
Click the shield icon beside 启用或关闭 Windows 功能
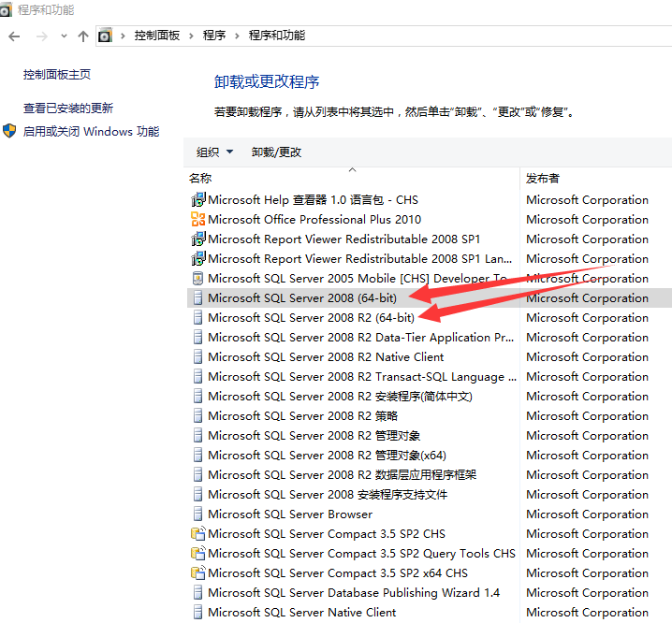pyautogui.click(x=10, y=132)
